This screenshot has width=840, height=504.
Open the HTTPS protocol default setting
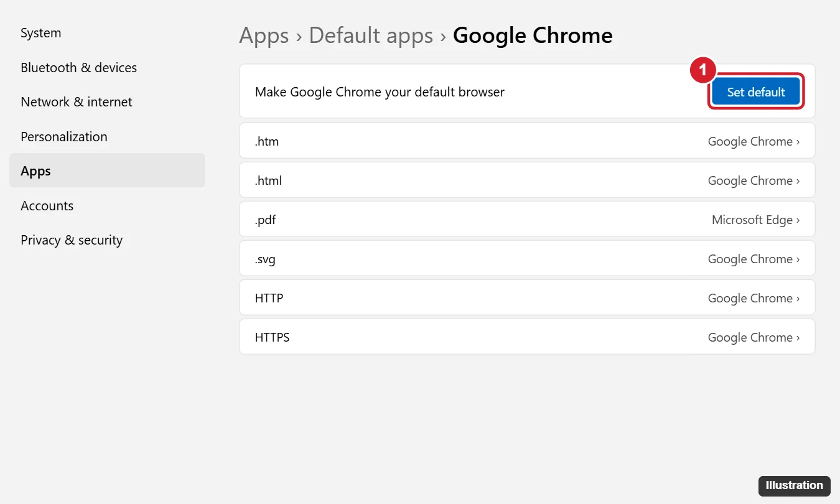527,337
